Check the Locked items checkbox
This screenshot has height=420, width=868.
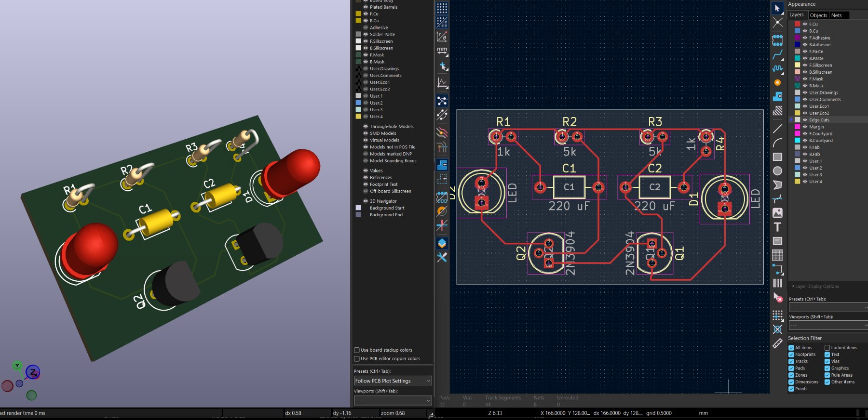827,348
